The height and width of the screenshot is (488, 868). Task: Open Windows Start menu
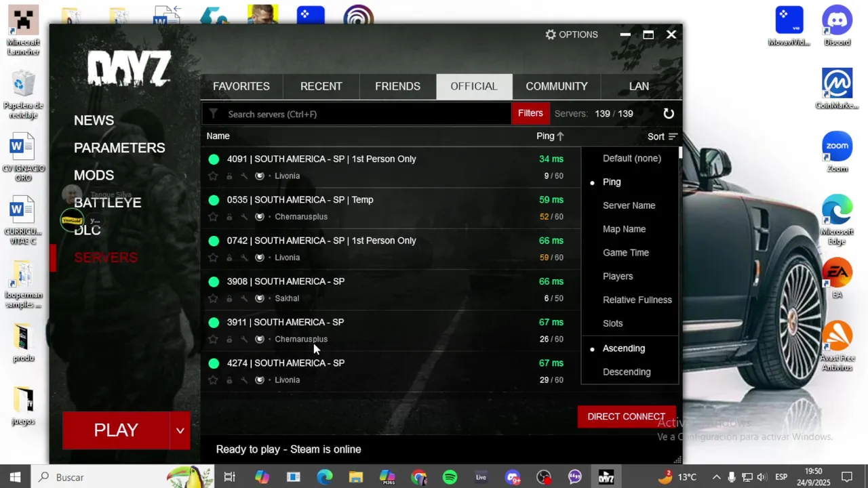click(x=15, y=477)
